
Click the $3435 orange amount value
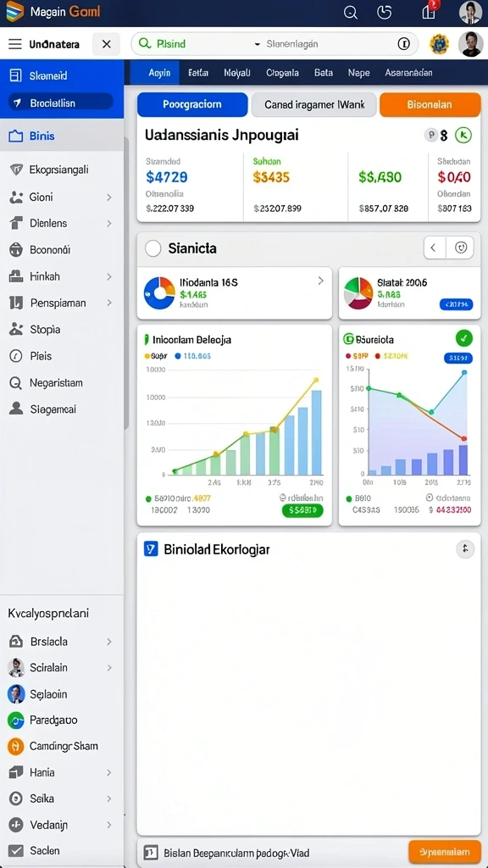coord(271,177)
